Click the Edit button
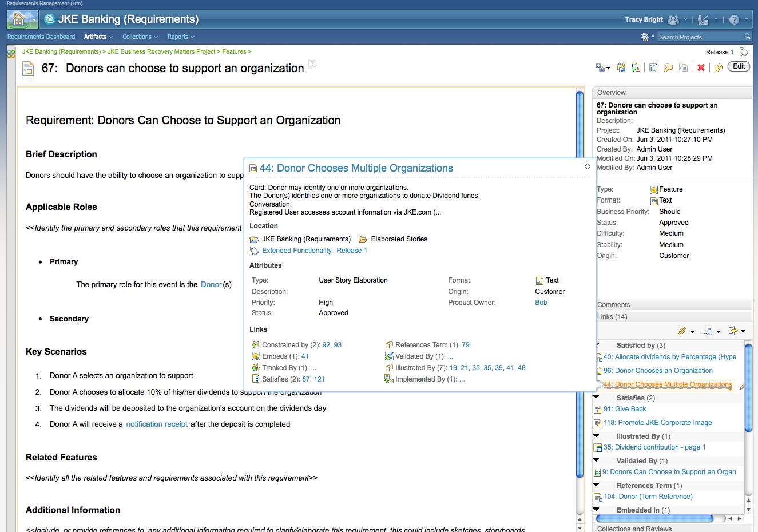The width and height of the screenshot is (758, 532). click(x=739, y=66)
